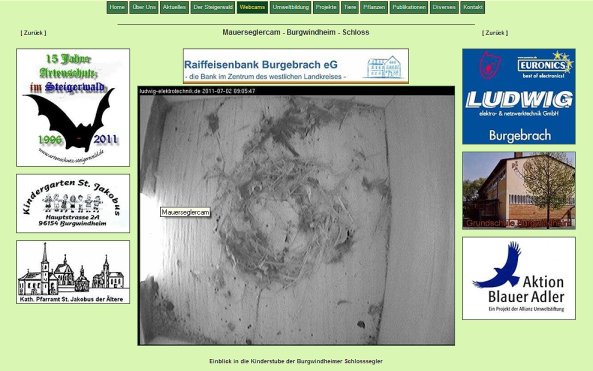Image resolution: width=593 pixels, height=371 pixels.
Task: Click the left Zurück link
Action: tap(33, 33)
